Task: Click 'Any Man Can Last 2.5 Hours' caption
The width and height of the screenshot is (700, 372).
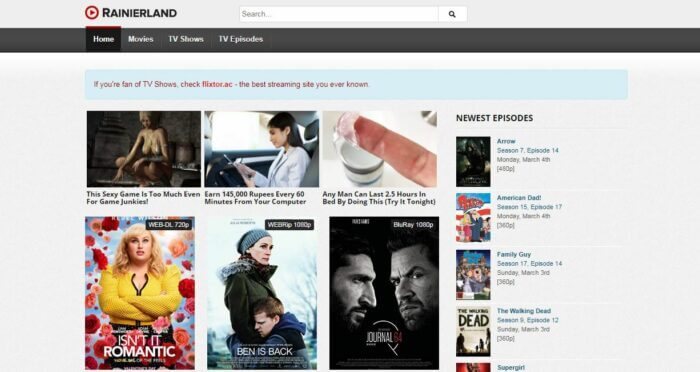Action: pyautogui.click(x=379, y=198)
